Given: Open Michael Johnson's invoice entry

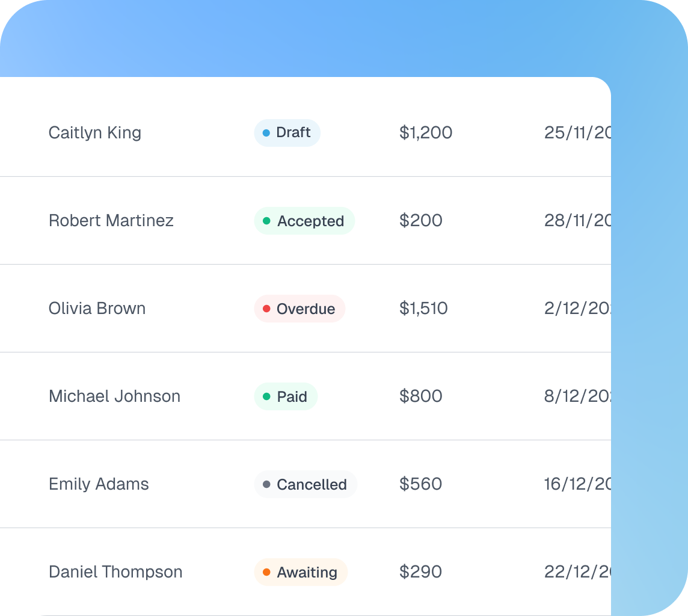Looking at the screenshot, I should coord(306,396).
